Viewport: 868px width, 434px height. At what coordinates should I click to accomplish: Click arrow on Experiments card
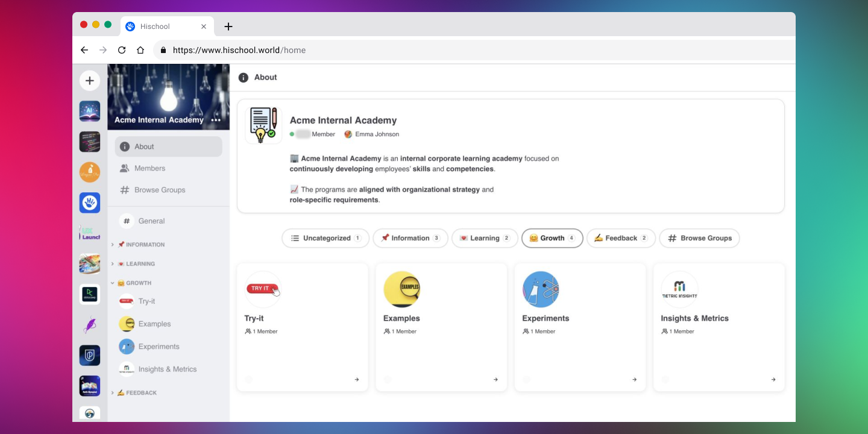click(634, 380)
